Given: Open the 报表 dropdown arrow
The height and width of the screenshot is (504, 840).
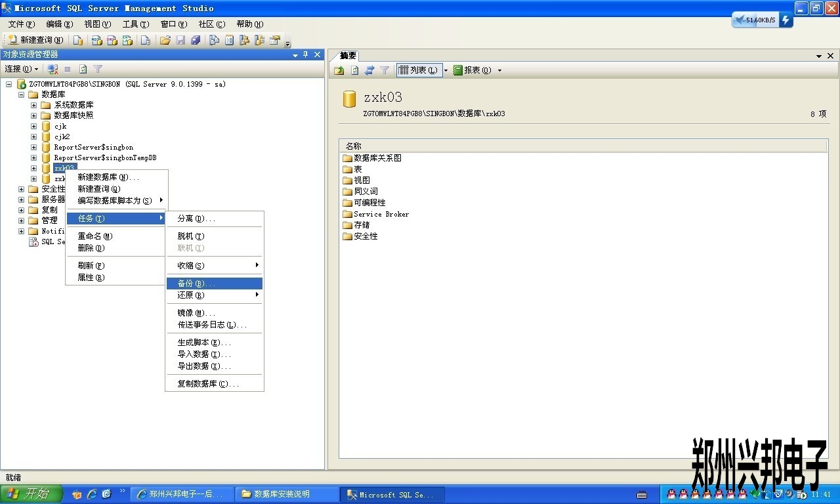Looking at the screenshot, I should coord(499,70).
